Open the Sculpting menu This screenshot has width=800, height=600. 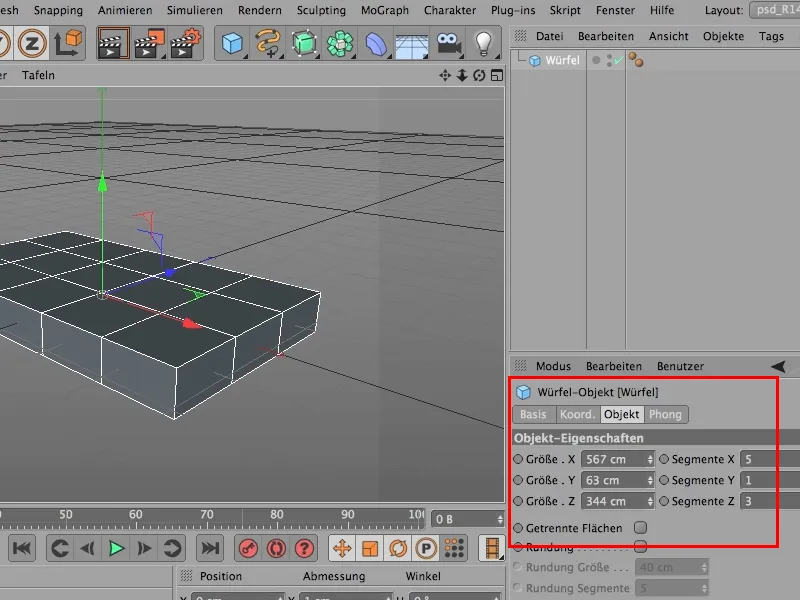[321, 10]
